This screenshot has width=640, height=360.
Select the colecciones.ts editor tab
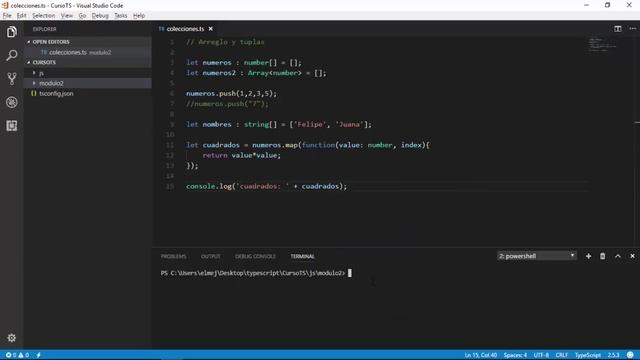pos(185,29)
